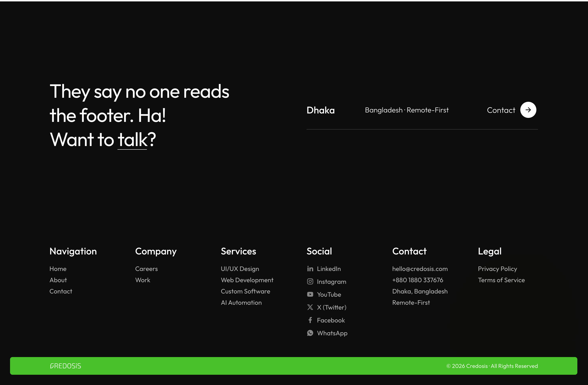Viewport: 588px width, 385px height.
Task: Open the Careers link
Action: 146,269
